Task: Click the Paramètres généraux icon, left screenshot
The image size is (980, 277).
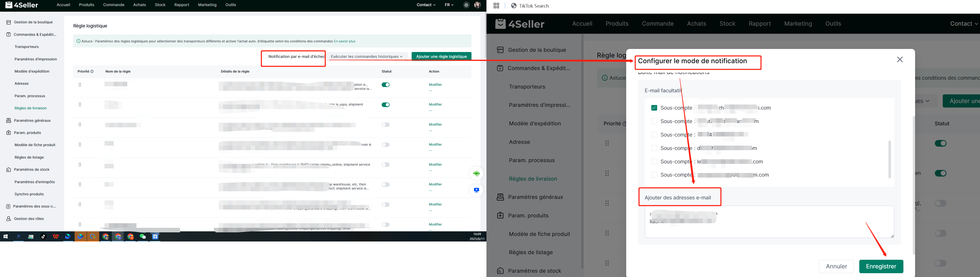Action: tap(9, 121)
